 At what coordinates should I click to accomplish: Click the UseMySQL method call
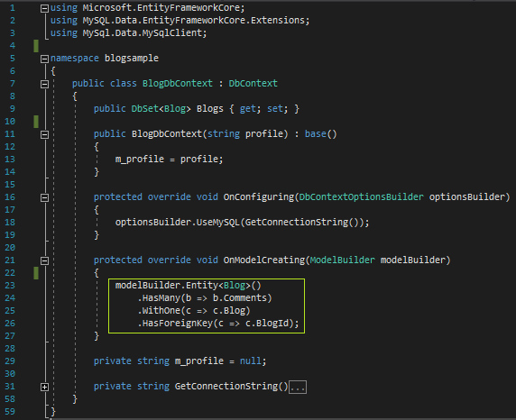(217, 223)
